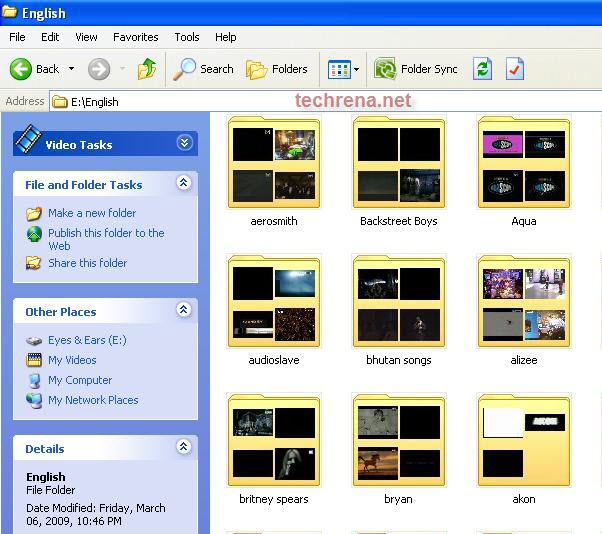The image size is (602, 534).
Task: Click the globe publish icon
Action: click(34, 234)
